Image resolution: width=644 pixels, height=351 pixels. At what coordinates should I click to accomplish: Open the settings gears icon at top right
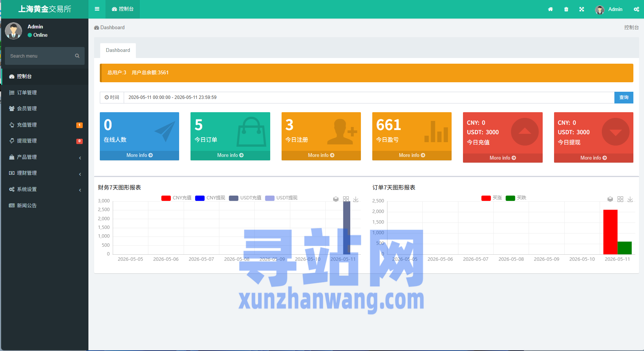(x=636, y=9)
